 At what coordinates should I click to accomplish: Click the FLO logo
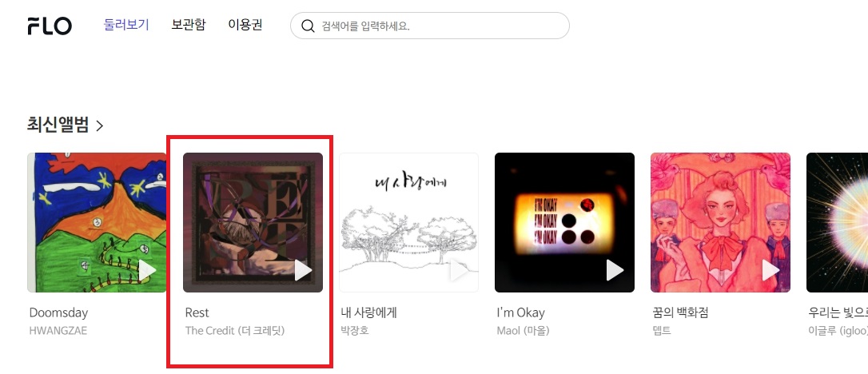click(50, 26)
